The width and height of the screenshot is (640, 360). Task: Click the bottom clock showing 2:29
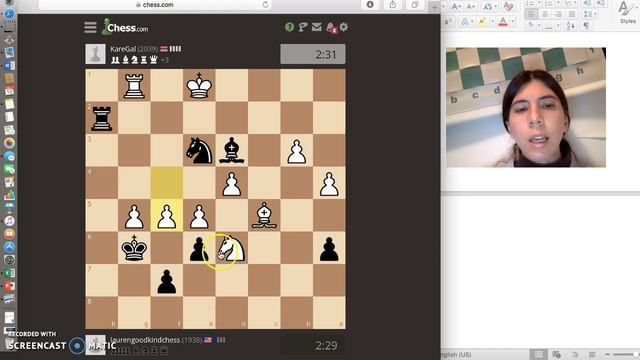pos(313,345)
